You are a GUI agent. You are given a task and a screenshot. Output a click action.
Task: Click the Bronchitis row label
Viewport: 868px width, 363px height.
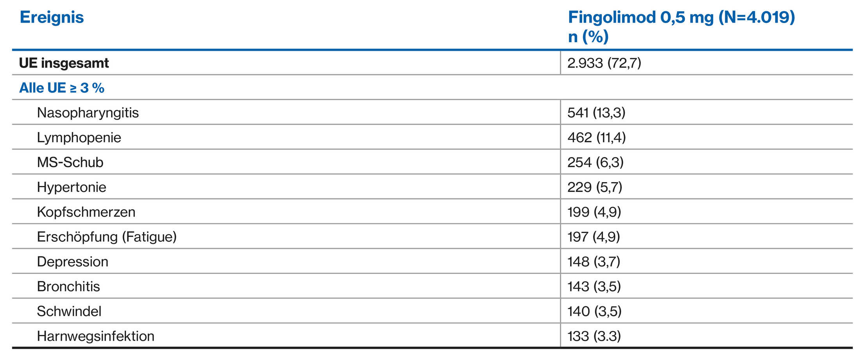tap(68, 286)
